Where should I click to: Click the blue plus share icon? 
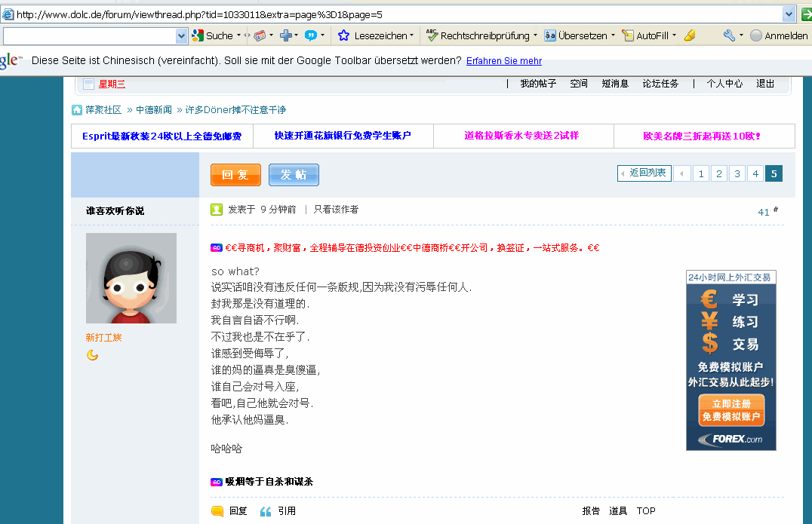[286, 35]
